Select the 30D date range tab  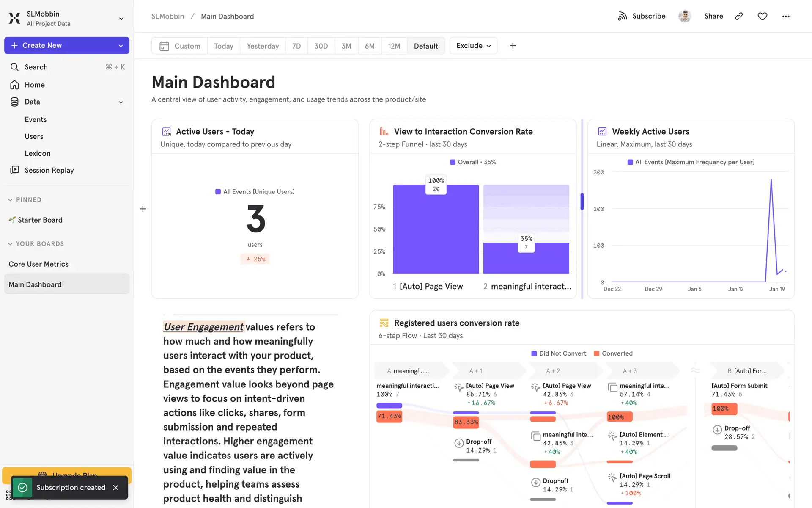(321, 46)
